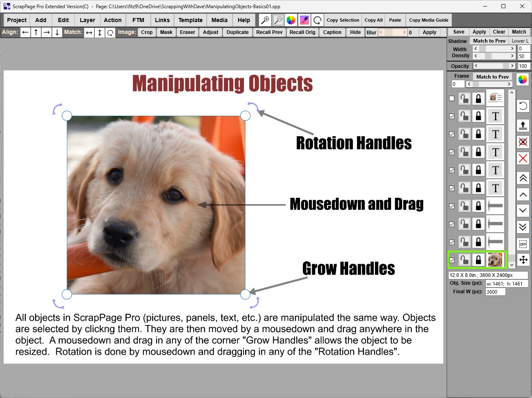Click the match width horizontal arrow icon
The image size is (532, 398).
(89, 32)
